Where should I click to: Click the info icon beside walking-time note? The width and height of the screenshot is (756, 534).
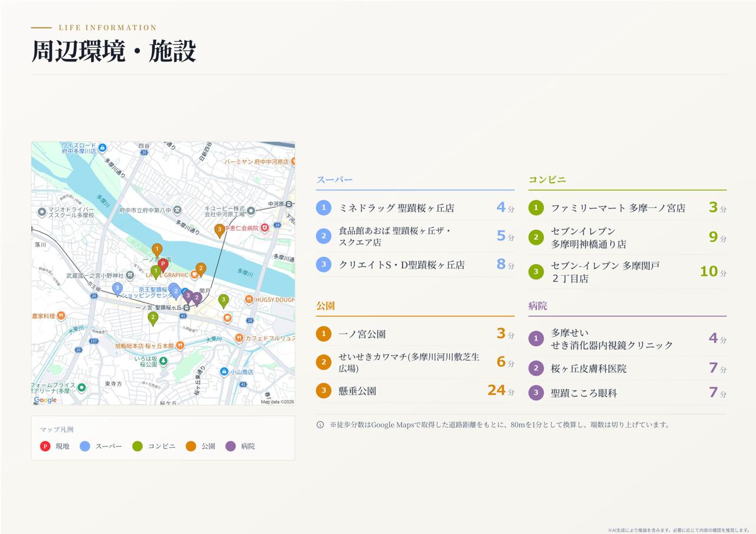click(x=320, y=425)
